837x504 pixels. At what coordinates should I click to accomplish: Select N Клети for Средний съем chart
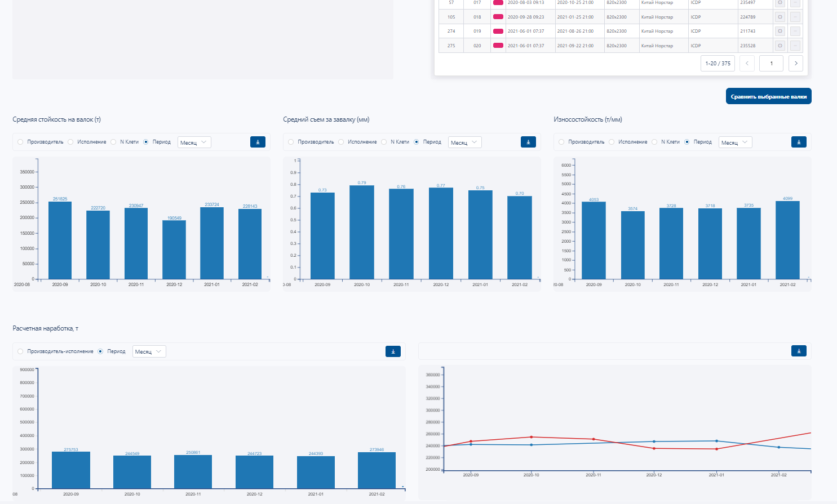point(384,142)
